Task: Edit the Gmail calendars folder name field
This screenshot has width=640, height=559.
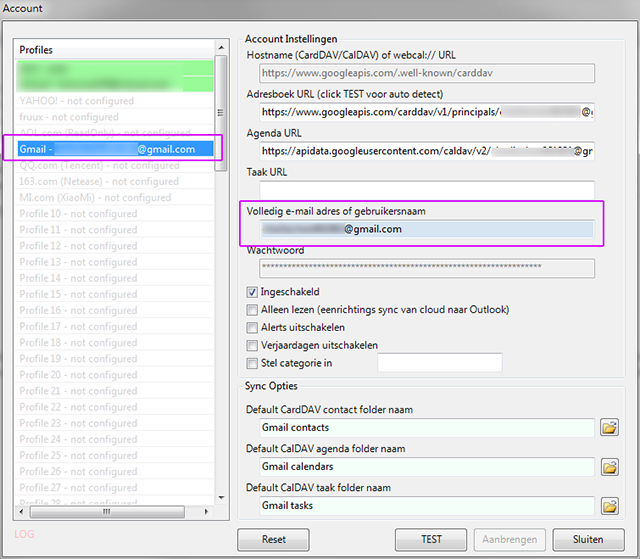Action: pos(427,467)
